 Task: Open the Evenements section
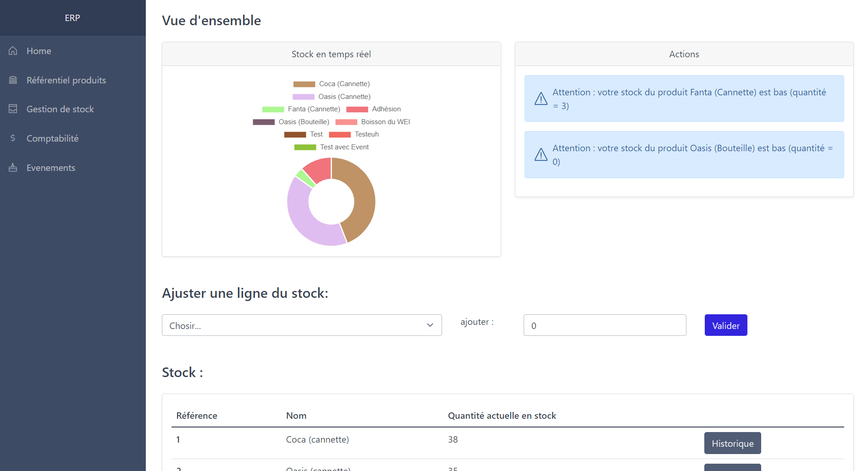[x=51, y=168]
